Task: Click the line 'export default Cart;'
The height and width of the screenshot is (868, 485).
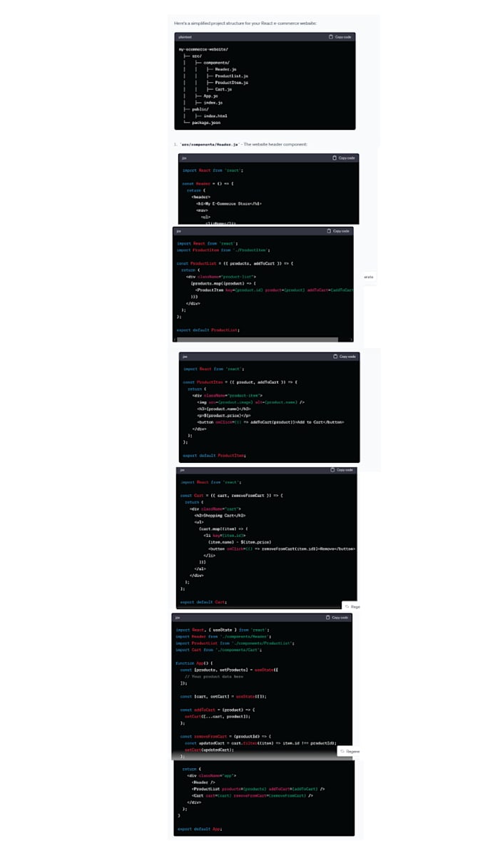Action: (x=203, y=602)
